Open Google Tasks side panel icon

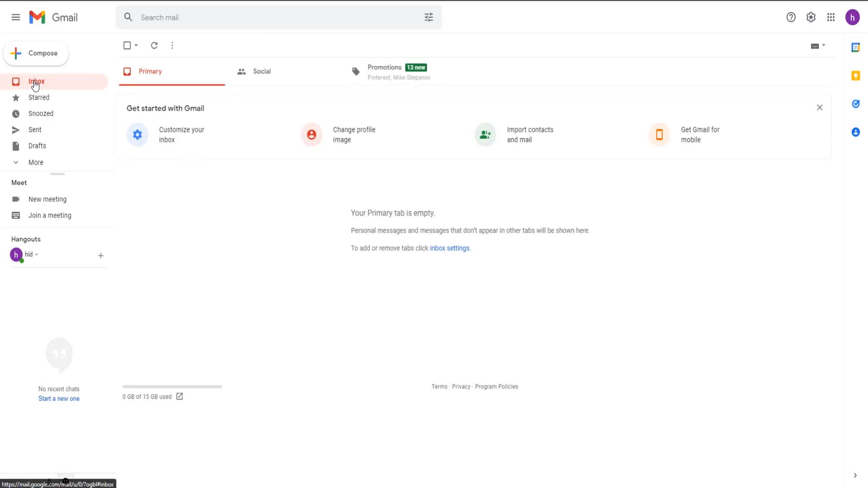tap(855, 104)
